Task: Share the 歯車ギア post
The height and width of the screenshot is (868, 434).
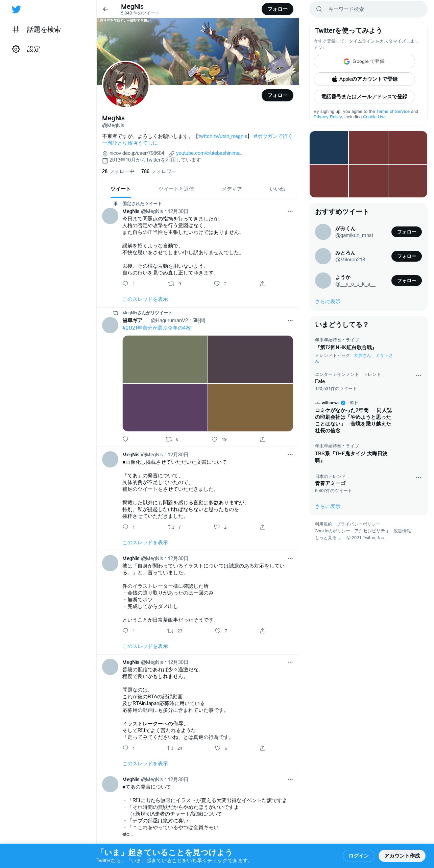Action: [x=263, y=439]
